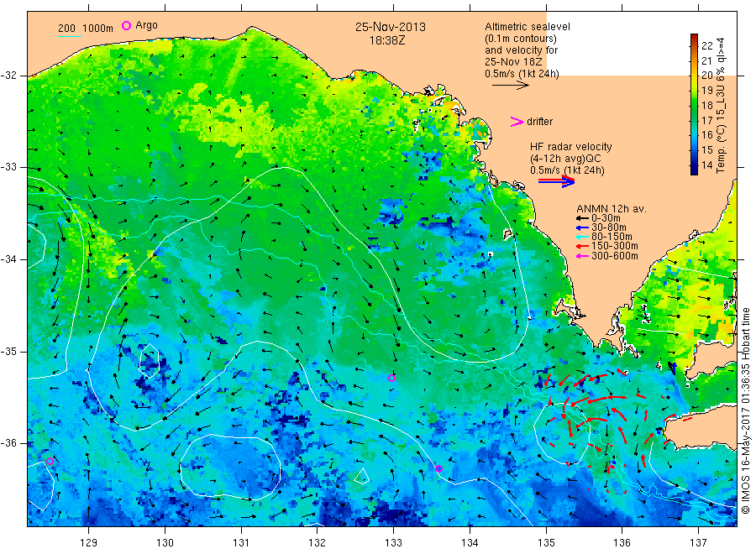
Task: Click the colorbar tick label '14'
Action: click(706, 165)
